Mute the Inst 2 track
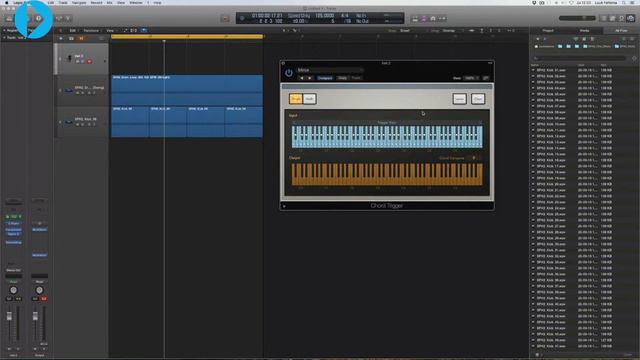Image resolution: width=640 pixels, height=360 pixels. [x=77, y=62]
